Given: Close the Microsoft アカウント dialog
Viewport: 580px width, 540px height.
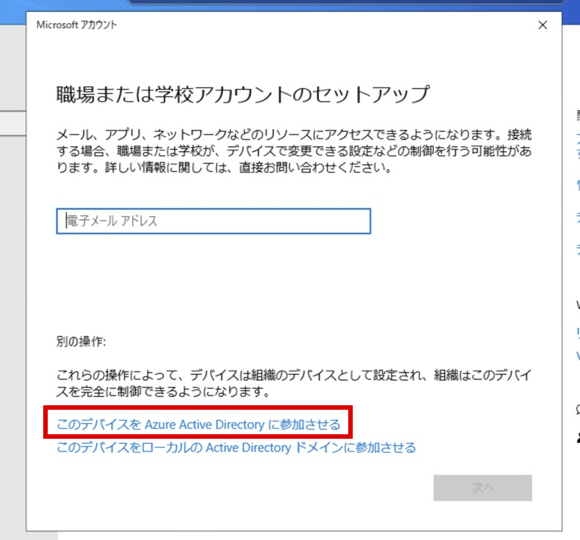Looking at the screenshot, I should 543,25.
